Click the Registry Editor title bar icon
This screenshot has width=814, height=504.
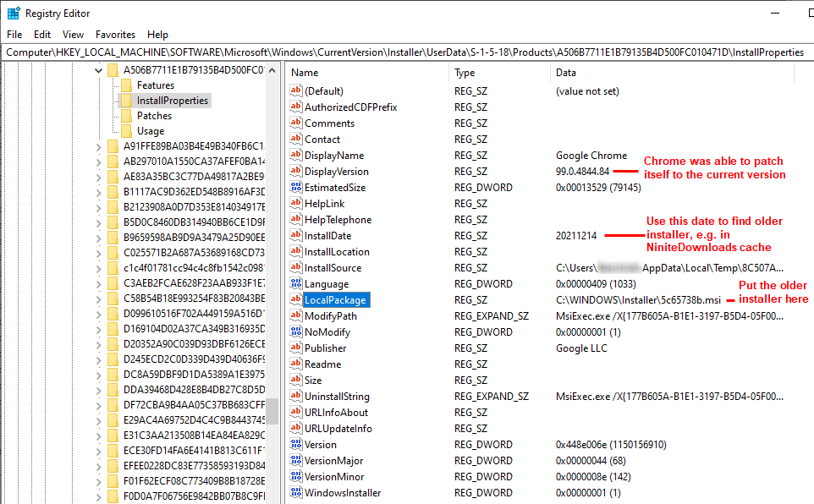[14, 13]
